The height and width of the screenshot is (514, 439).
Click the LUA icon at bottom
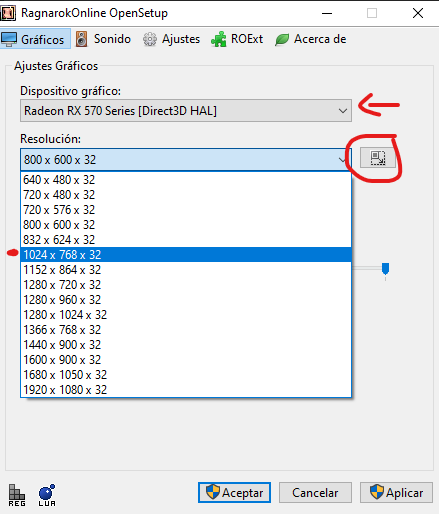pos(47,495)
